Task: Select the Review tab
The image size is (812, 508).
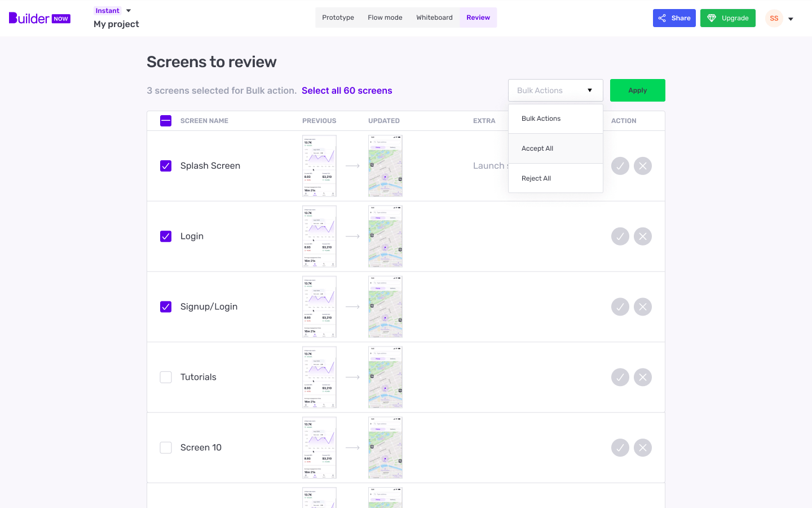Action: pyautogui.click(x=478, y=17)
